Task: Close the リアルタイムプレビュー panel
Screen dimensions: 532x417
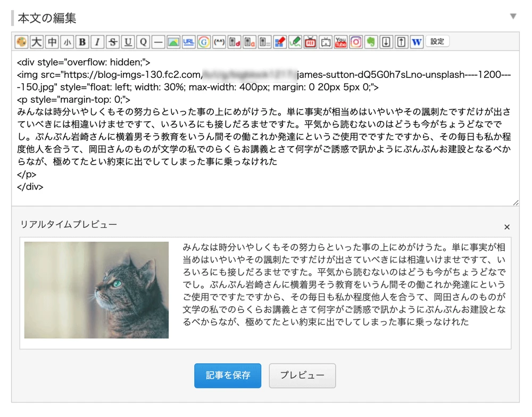Action: click(x=507, y=227)
